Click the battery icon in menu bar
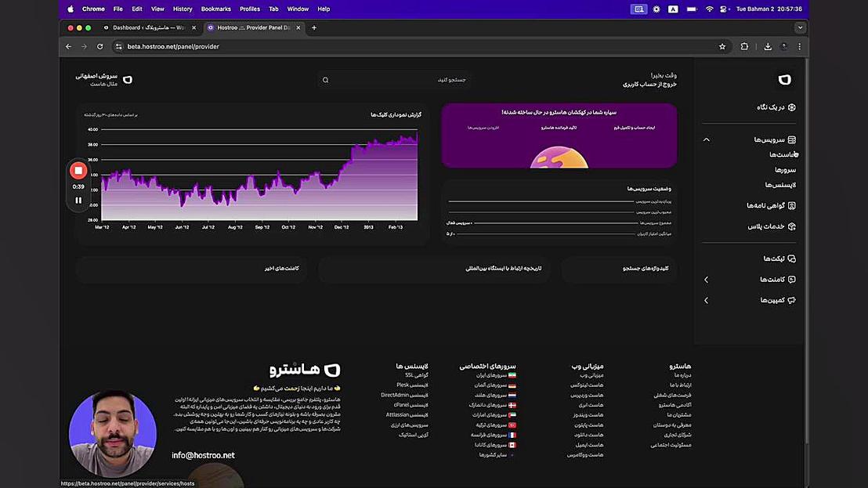Viewport: 868px width, 488px height. [692, 9]
